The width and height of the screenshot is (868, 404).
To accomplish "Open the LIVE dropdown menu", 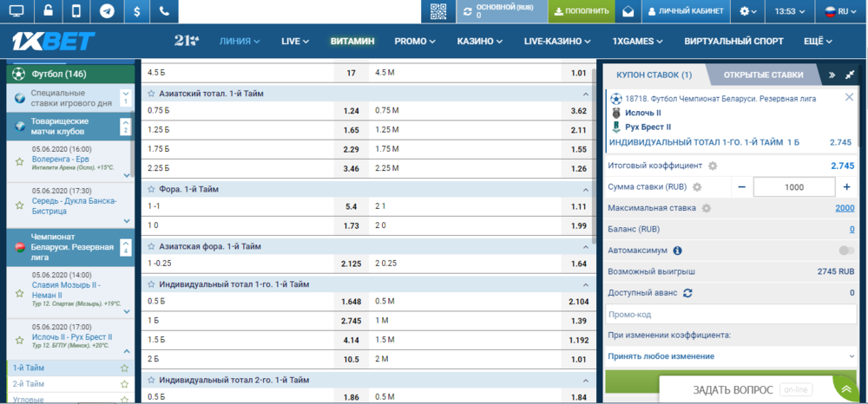I will tap(295, 41).
